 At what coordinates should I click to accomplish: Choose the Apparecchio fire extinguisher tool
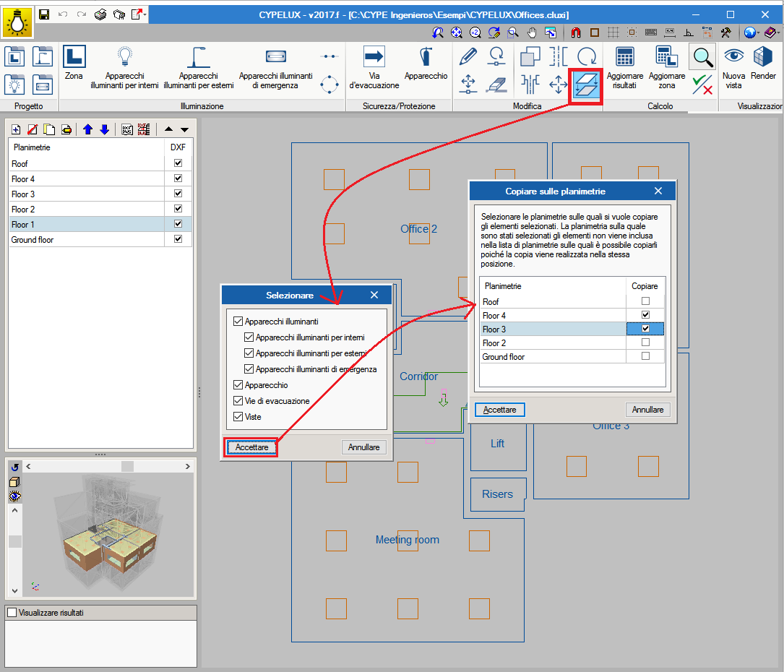click(x=426, y=62)
